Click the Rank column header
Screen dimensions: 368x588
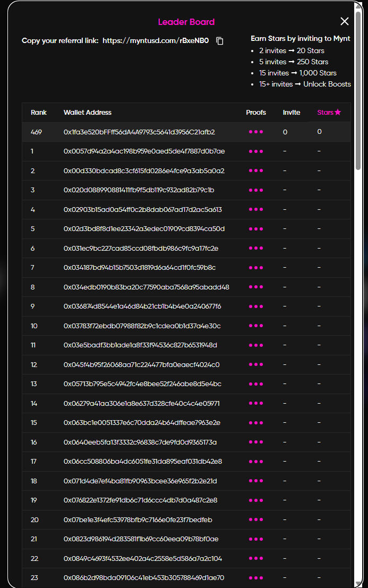39,113
